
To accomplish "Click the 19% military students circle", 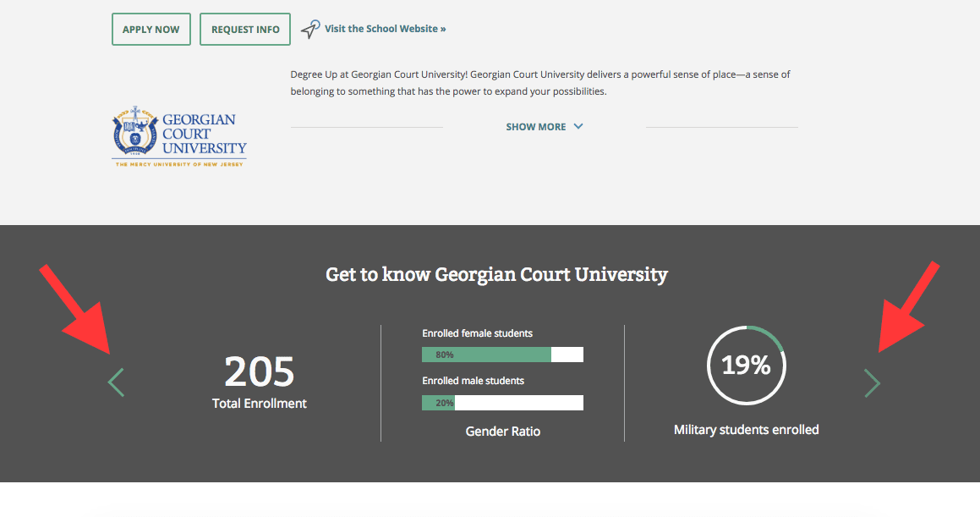I will [x=747, y=365].
